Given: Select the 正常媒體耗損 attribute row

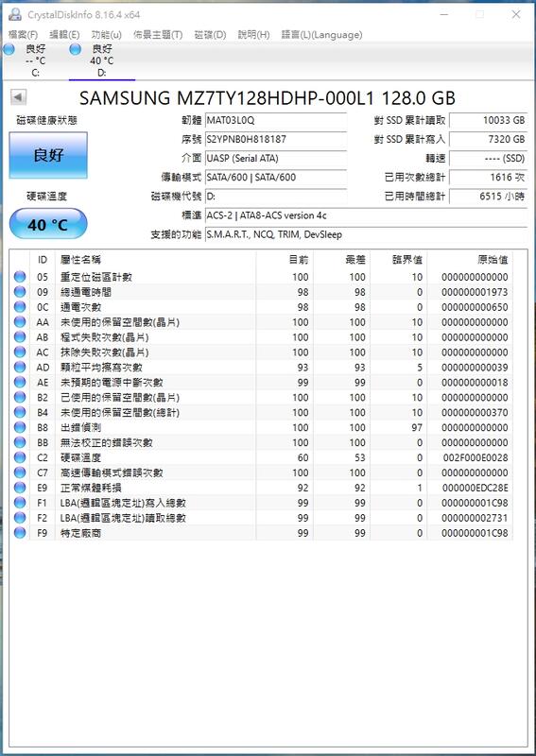Looking at the screenshot, I should coord(261,488).
